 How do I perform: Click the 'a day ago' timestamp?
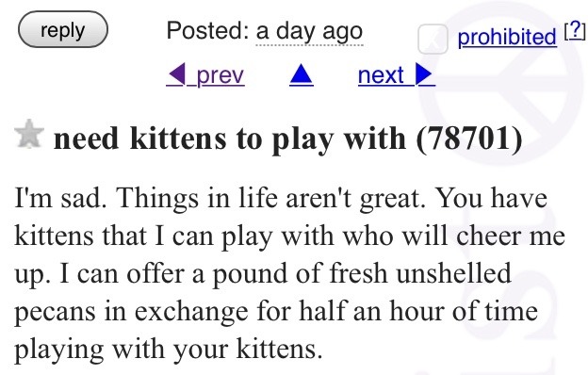[x=309, y=31]
